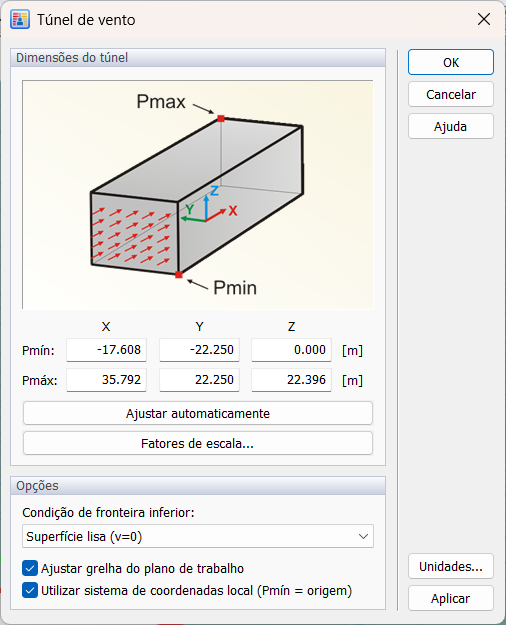Open the Condição de fronteira inferior dropdown
The image size is (506, 625).
(198, 537)
